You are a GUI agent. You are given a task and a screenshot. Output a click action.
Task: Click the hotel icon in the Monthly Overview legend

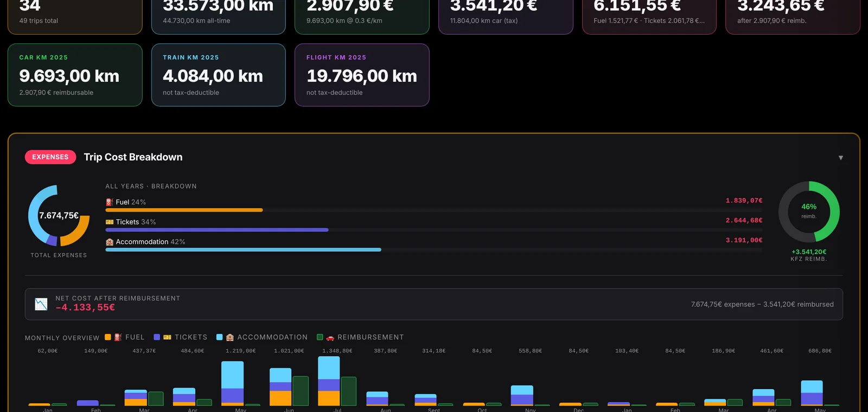click(230, 337)
